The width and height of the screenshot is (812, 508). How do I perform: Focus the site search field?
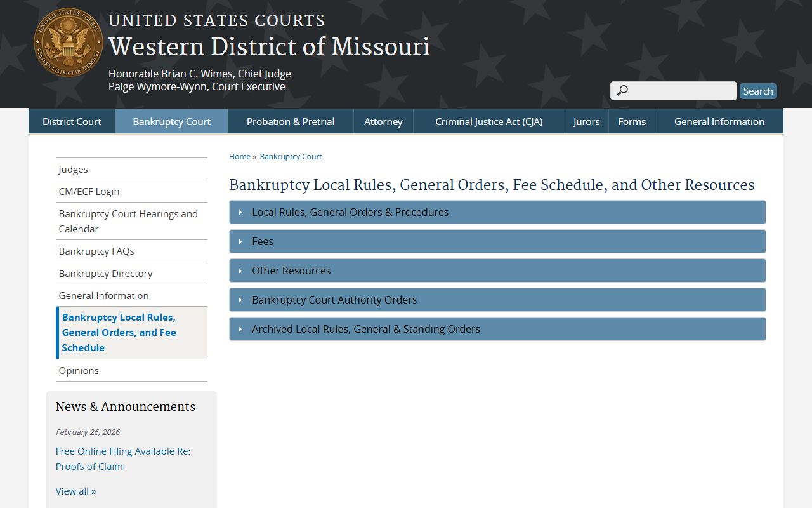click(674, 91)
